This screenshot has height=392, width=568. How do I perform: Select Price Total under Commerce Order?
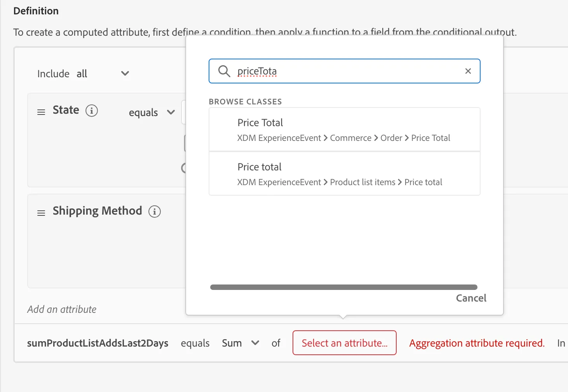pyautogui.click(x=345, y=129)
